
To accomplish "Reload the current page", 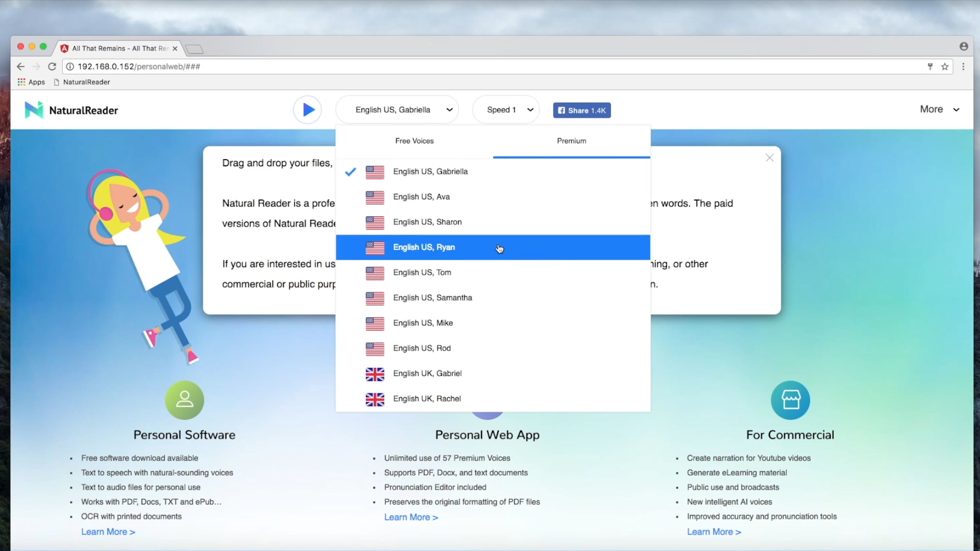I will [x=52, y=67].
